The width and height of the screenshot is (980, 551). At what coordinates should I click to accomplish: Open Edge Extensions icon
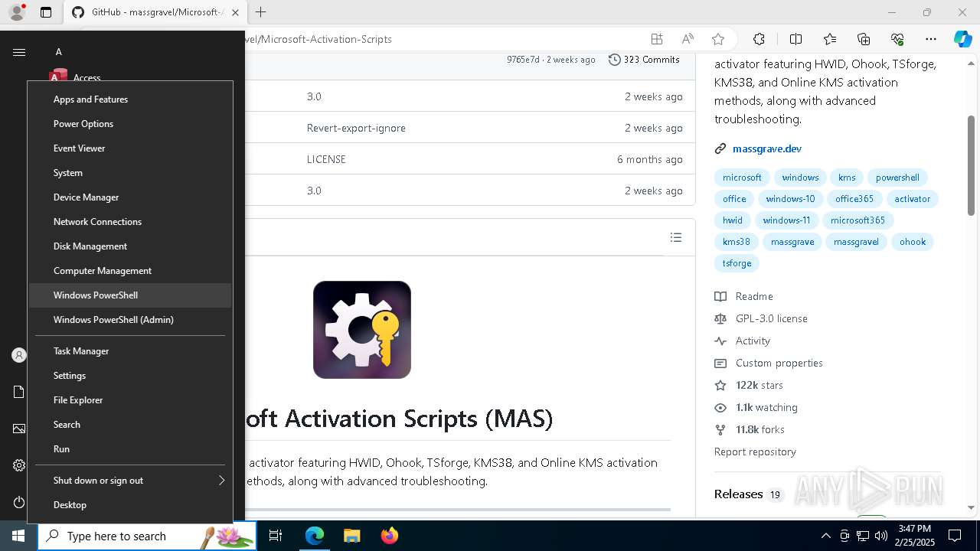coord(759,39)
